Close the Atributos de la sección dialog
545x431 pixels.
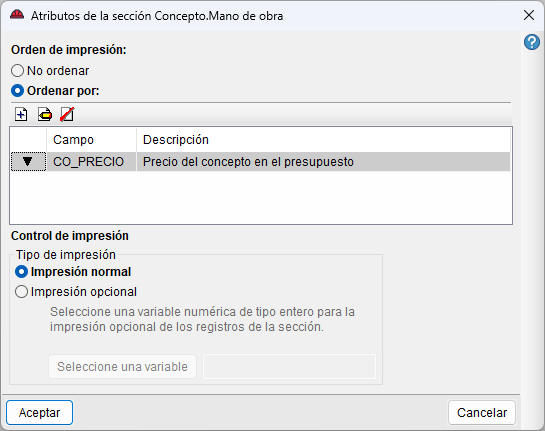coord(529,15)
